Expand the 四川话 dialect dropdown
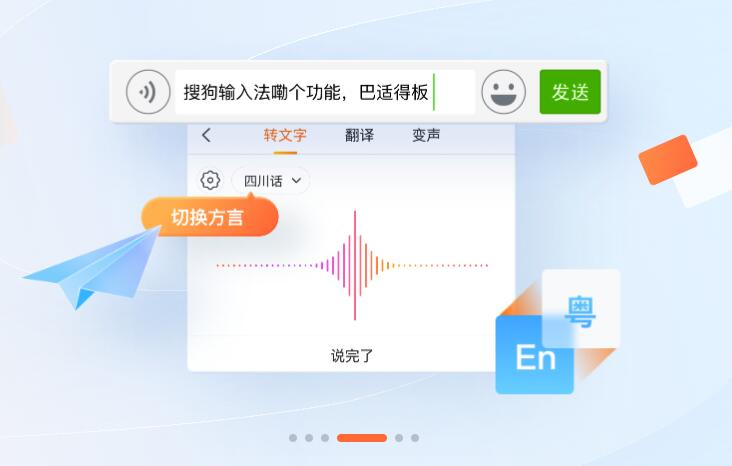This screenshot has width=732, height=466. [x=271, y=181]
